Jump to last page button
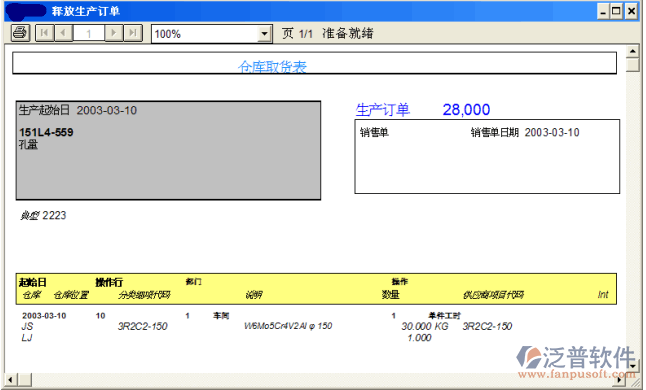Viewport: 646px width, 390px height. (133, 33)
